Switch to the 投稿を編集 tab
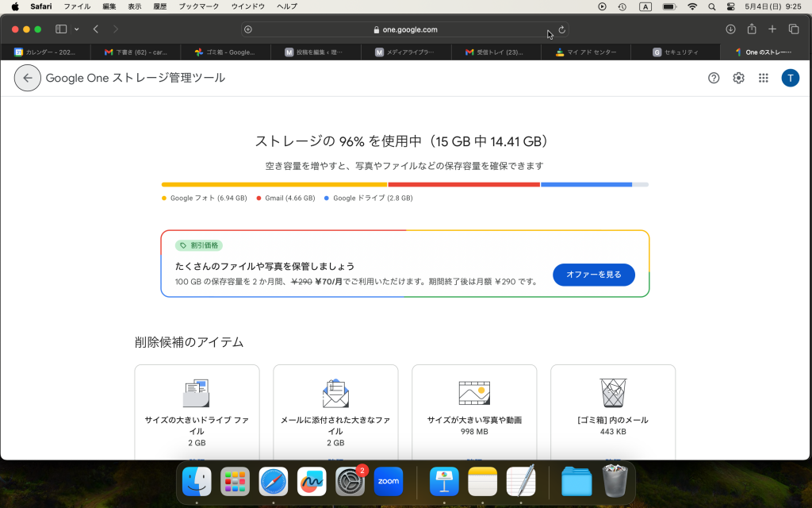This screenshot has height=508, width=812. (316, 52)
